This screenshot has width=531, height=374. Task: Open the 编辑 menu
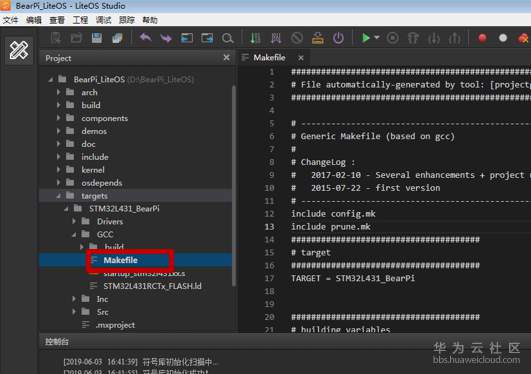[34, 20]
